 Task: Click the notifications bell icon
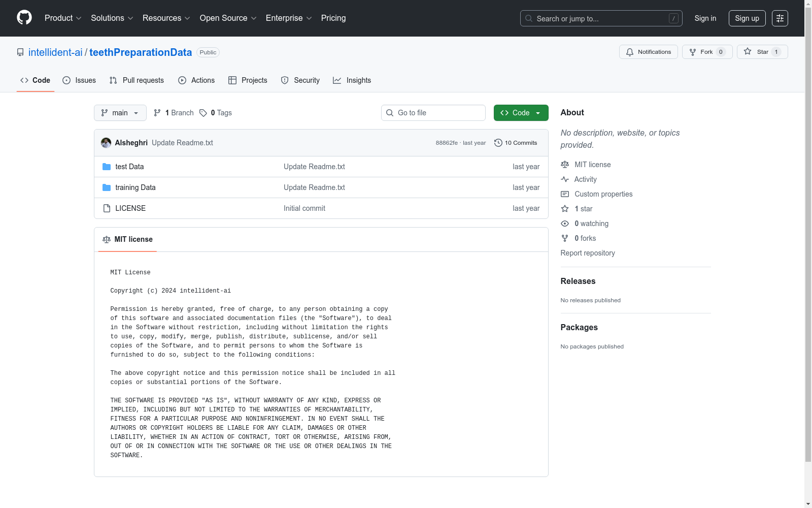click(x=630, y=52)
